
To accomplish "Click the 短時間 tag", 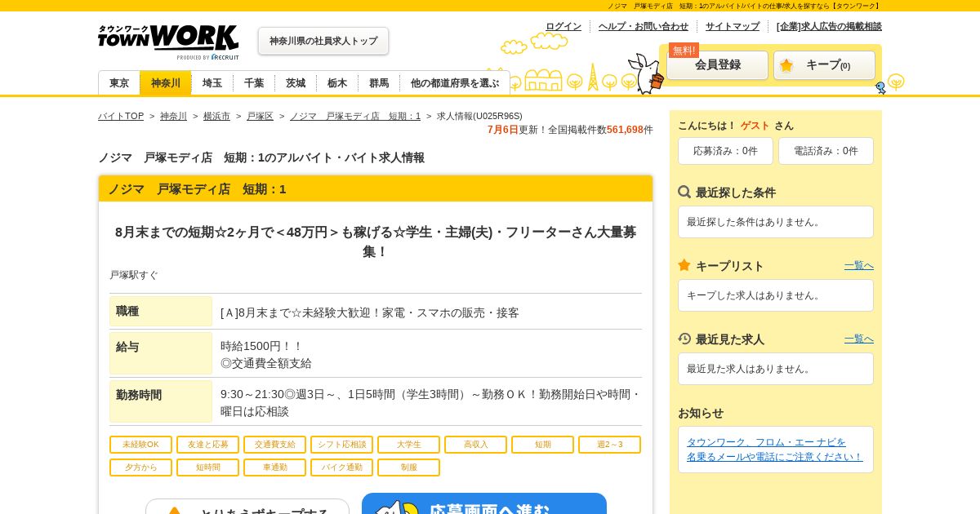I will 207,467.
